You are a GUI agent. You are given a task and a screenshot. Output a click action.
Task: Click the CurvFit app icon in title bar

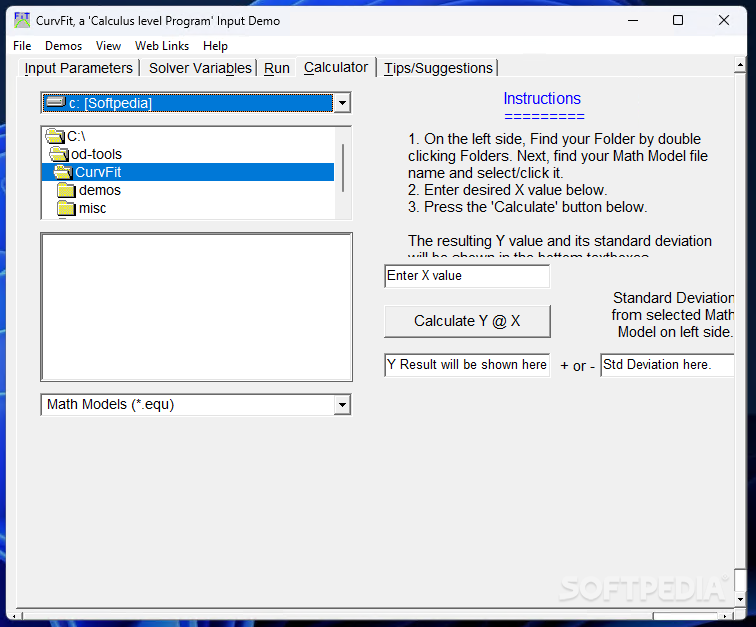(x=22, y=21)
